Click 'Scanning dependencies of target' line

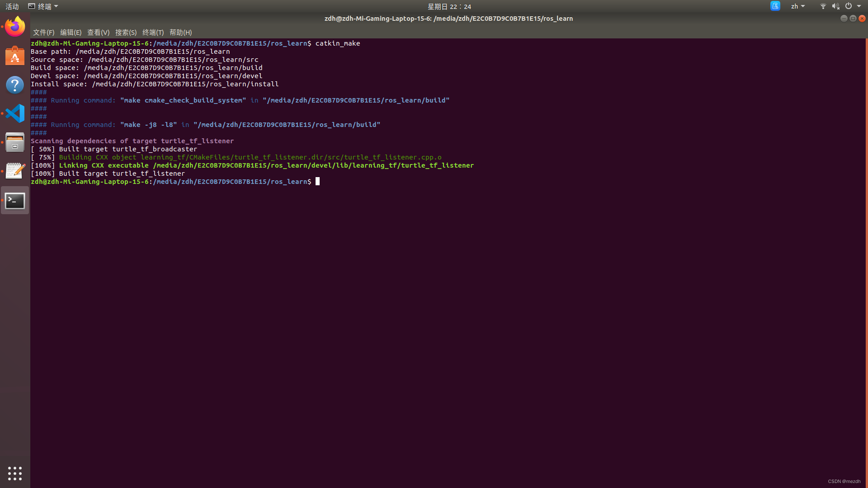(x=132, y=141)
